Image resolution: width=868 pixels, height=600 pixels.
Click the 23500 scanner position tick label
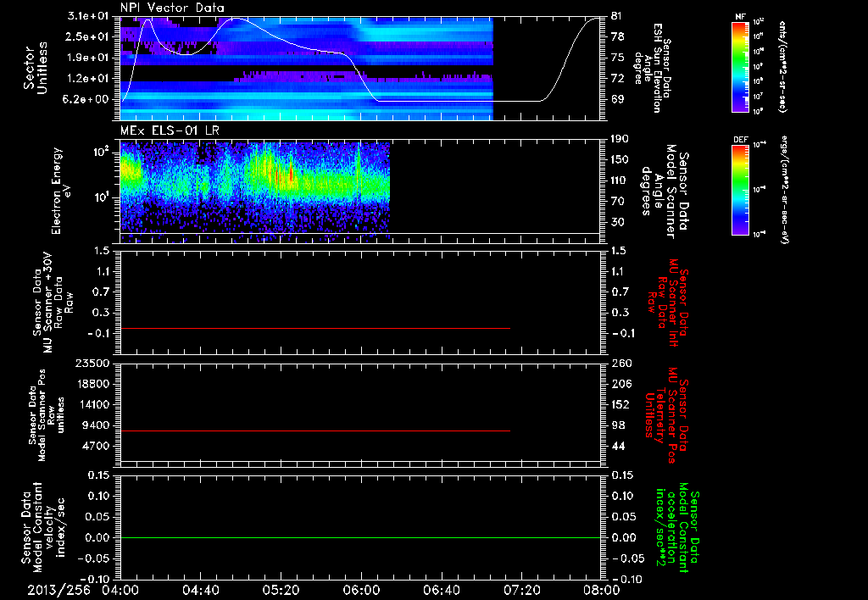[x=92, y=363]
